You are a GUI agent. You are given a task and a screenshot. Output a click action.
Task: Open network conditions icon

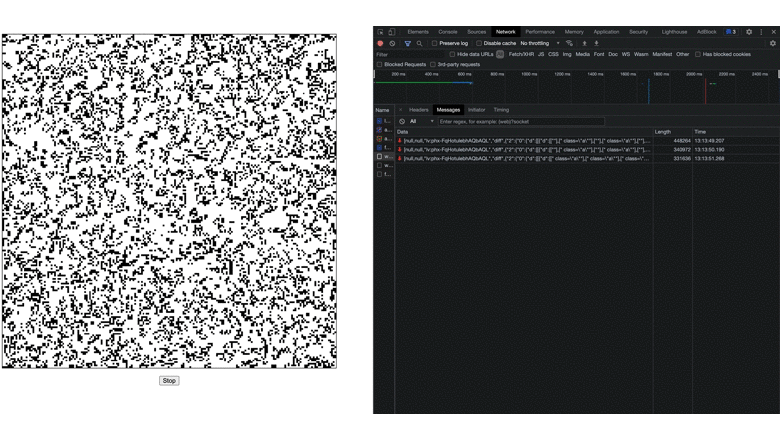[x=569, y=44]
